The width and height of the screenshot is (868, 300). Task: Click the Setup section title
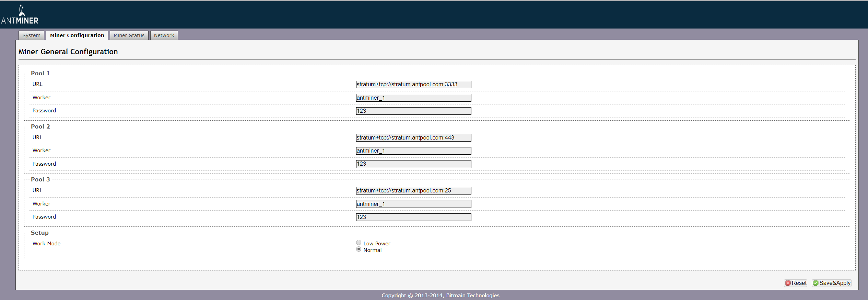click(39, 233)
